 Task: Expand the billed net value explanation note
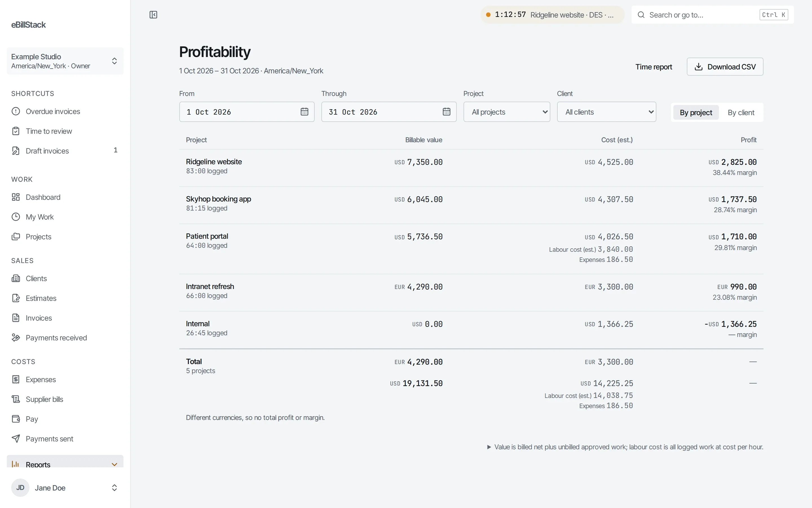tap(625, 447)
